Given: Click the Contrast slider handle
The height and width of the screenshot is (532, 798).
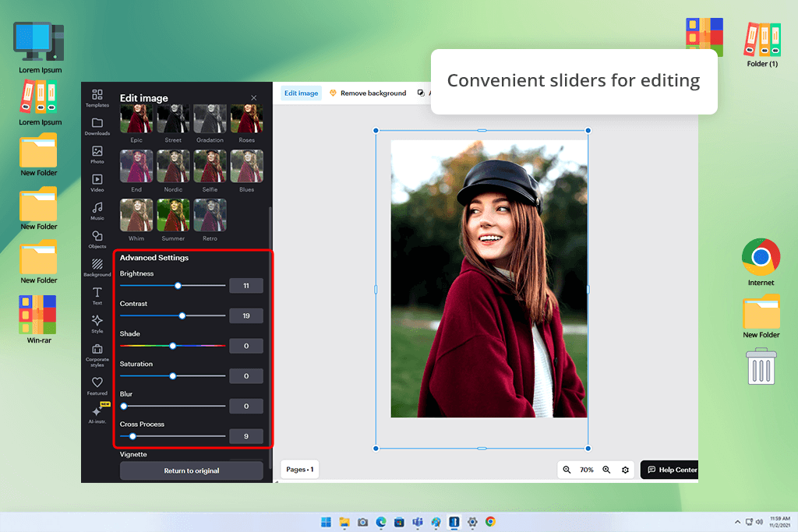Looking at the screenshot, I should 182,315.
